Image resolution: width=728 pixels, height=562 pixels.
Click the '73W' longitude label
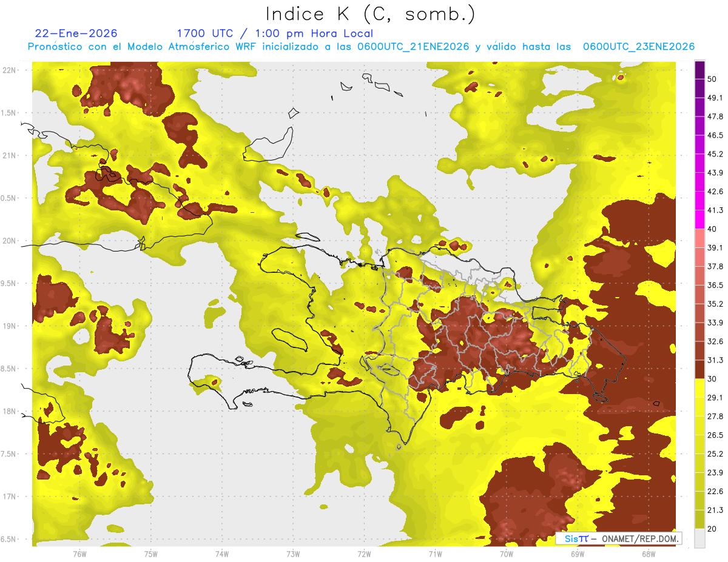[x=293, y=554]
